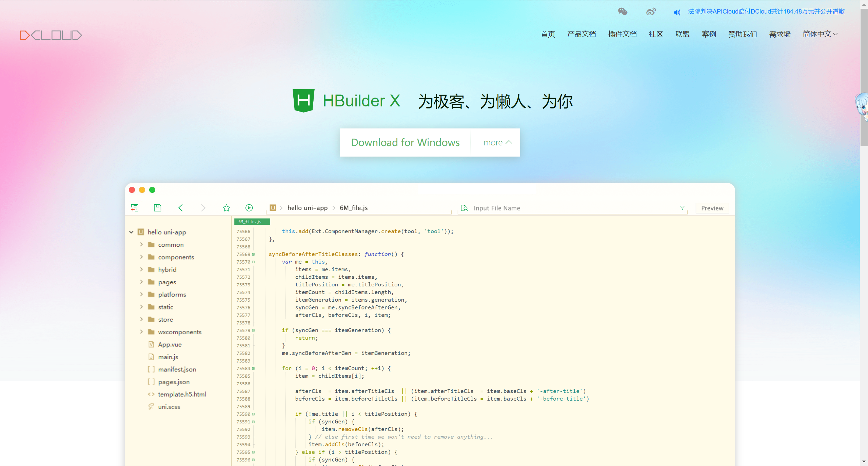Mute the announcement speaker icon

676,12
